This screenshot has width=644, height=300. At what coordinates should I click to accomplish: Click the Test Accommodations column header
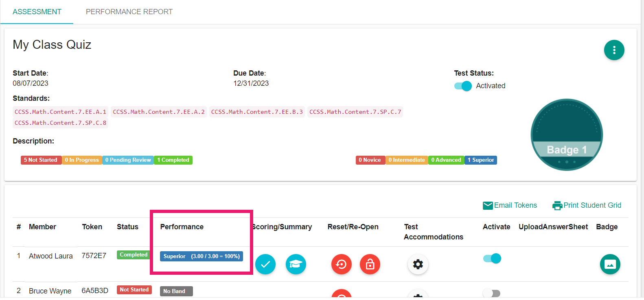click(434, 232)
